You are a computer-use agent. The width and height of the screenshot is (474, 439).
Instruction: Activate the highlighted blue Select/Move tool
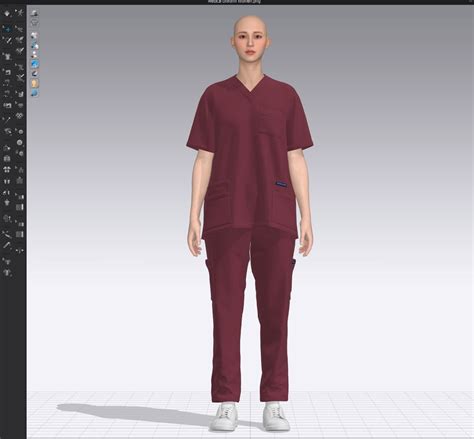pos(7,29)
